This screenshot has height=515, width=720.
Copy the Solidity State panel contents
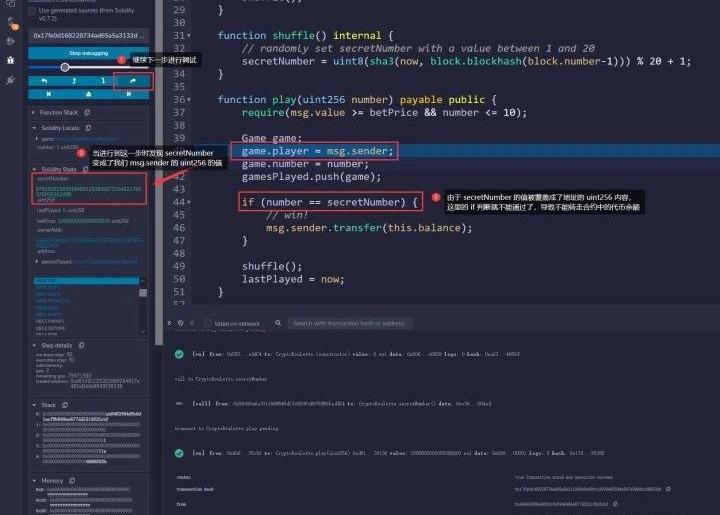87,170
